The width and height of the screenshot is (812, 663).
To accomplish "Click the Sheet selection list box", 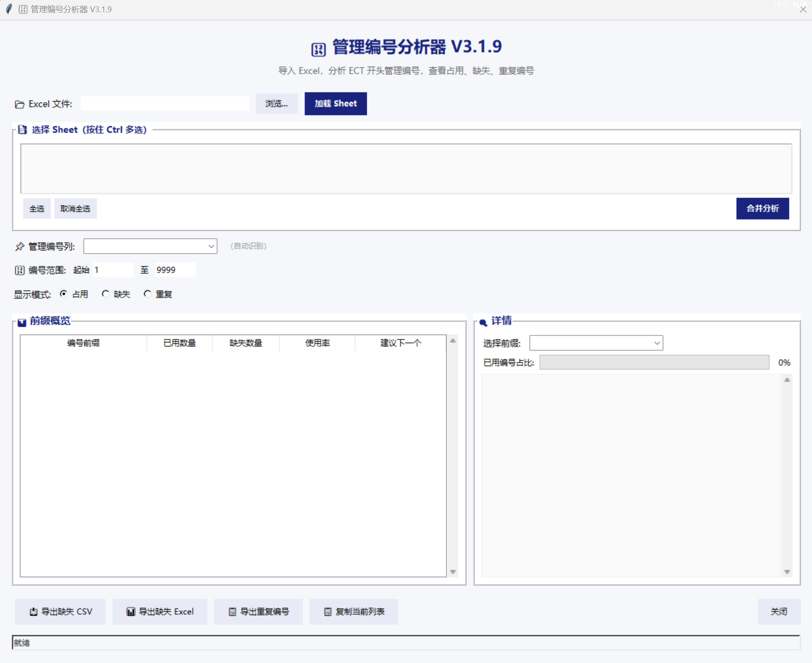I will (x=406, y=169).
